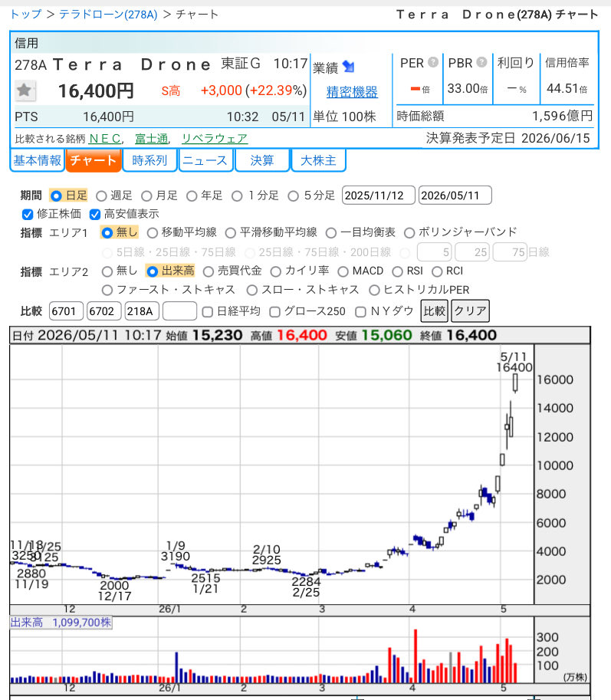The width and height of the screenshot is (611, 700).
Task: Select 一目均衡表 radio button
Action: click(x=331, y=232)
